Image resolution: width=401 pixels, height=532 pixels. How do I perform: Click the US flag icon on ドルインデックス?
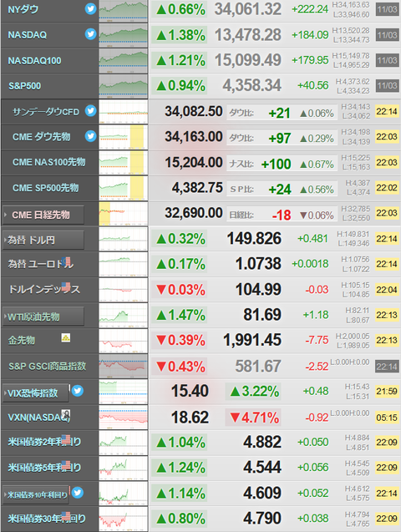(66, 287)
